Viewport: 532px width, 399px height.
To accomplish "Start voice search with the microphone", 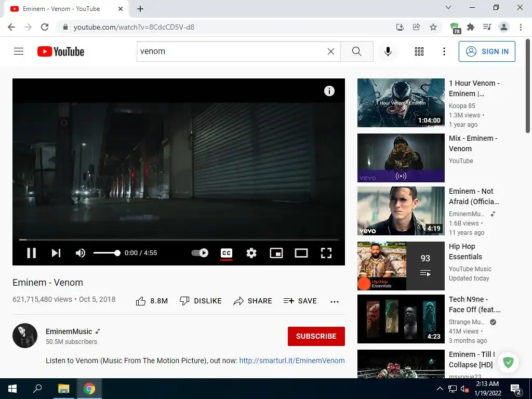I will tap(388, 51).
